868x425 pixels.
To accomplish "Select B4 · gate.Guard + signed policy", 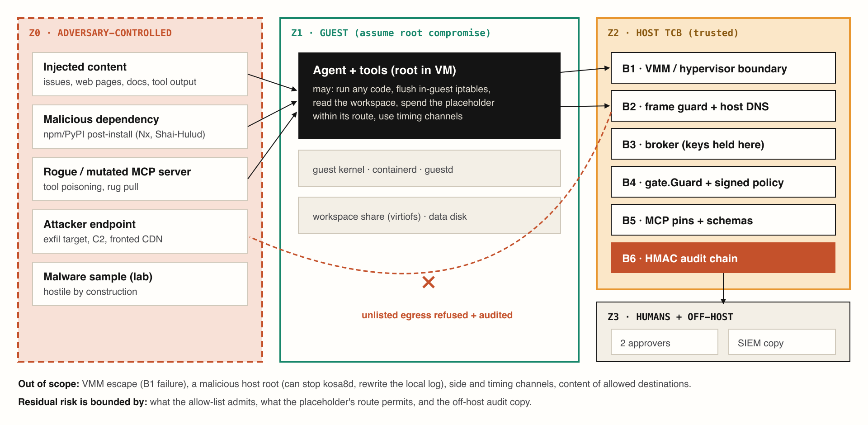I will pos(723,182).
